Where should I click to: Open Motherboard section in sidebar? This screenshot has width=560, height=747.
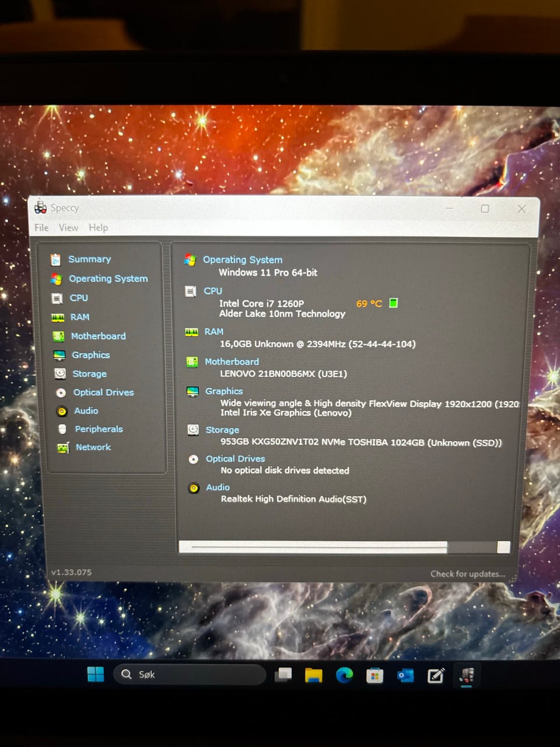tap(98, 336)
